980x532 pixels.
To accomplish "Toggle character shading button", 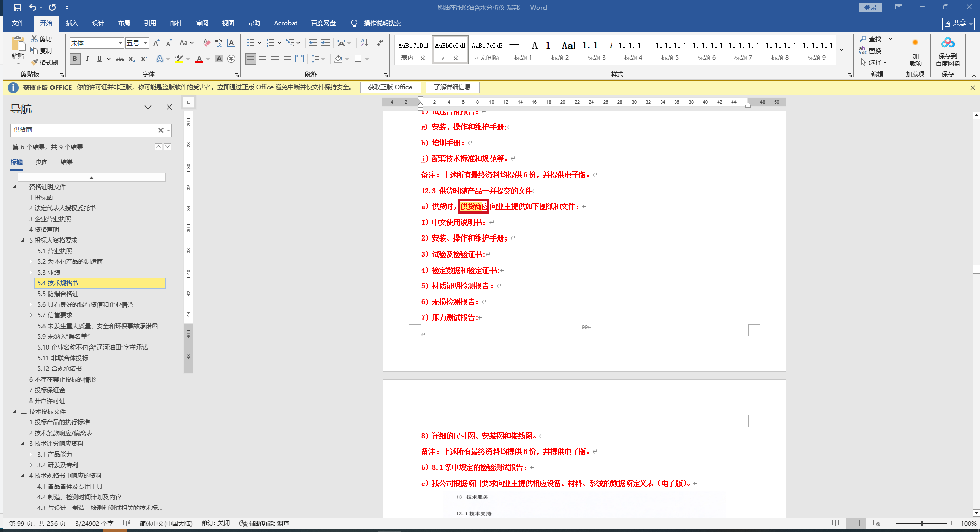I will (x=219, y=59).
